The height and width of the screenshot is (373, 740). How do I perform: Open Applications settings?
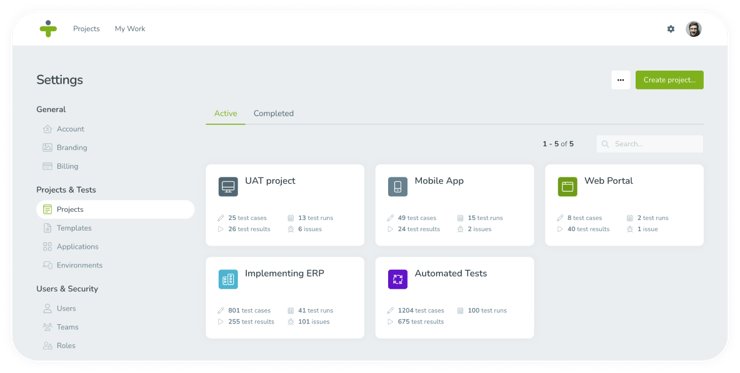point(77,246)
